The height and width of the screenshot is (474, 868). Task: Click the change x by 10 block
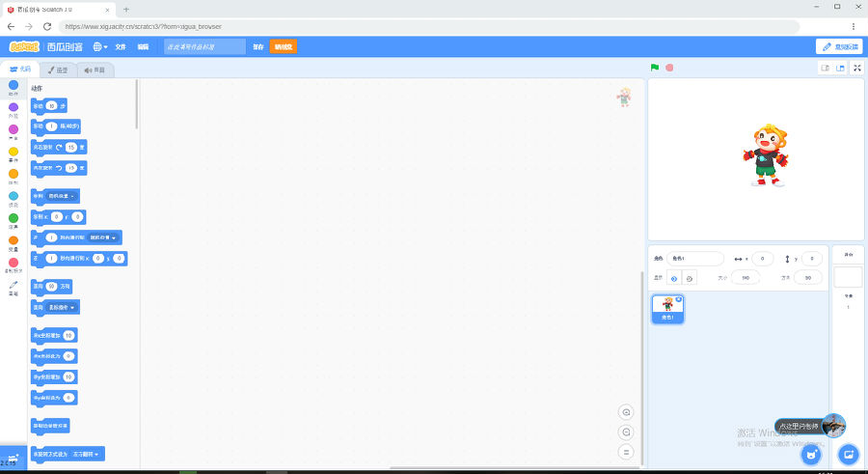coord(54,335)
